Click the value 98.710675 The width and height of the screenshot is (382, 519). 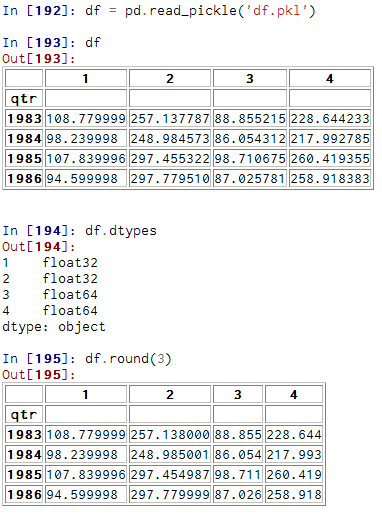pyautogui.click(x=250, y=159)
